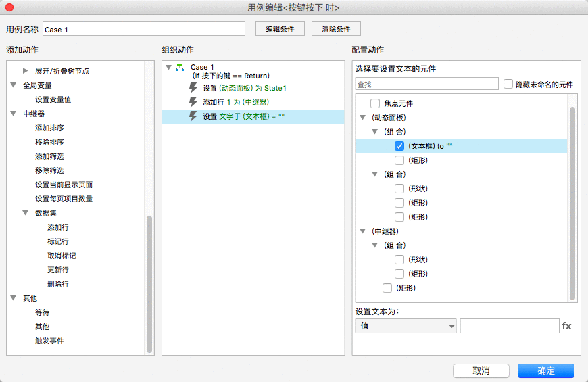
Task: Collapse (动态面板) node in widget tree
Action: pos(363,118)
